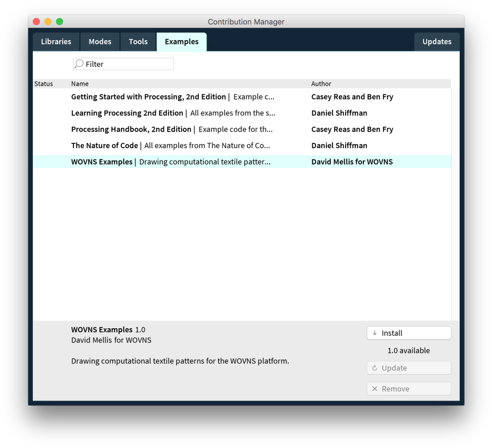Sort by the Name column header
Screen dimensions: 492x448
click(x=80, y=84)
